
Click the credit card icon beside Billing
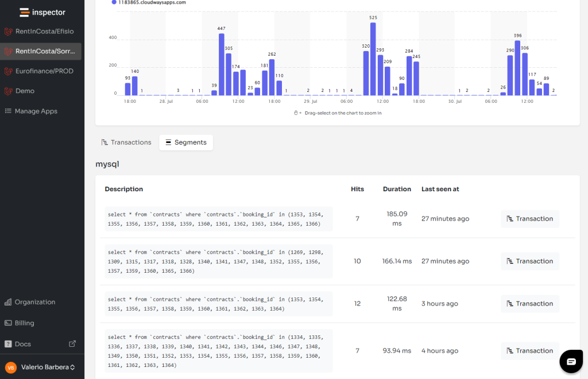8,323
